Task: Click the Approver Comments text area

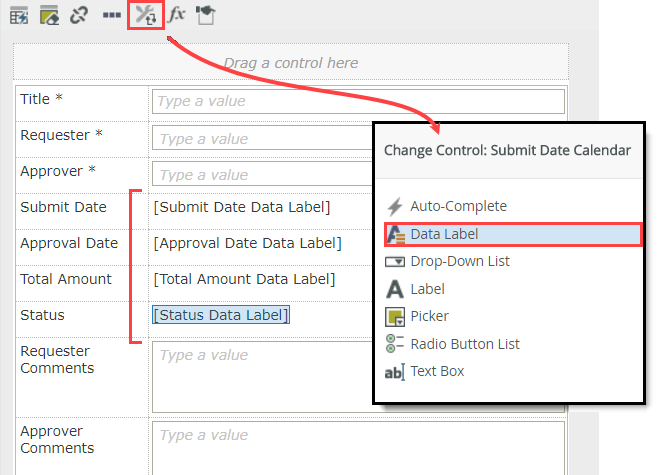Action: pos(358,448)
